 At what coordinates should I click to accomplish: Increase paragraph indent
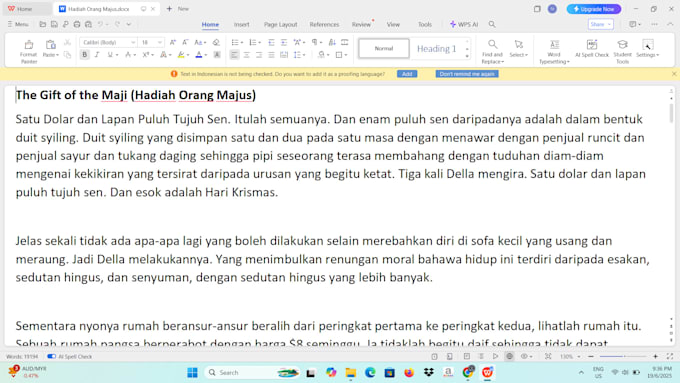[x=284, y=43]
